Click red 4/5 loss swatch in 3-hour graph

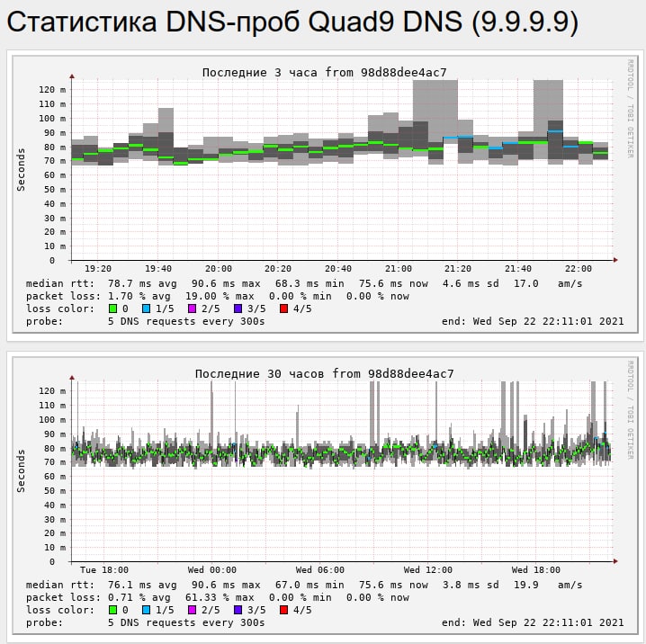pyautogui.click(x=283, y=309)
